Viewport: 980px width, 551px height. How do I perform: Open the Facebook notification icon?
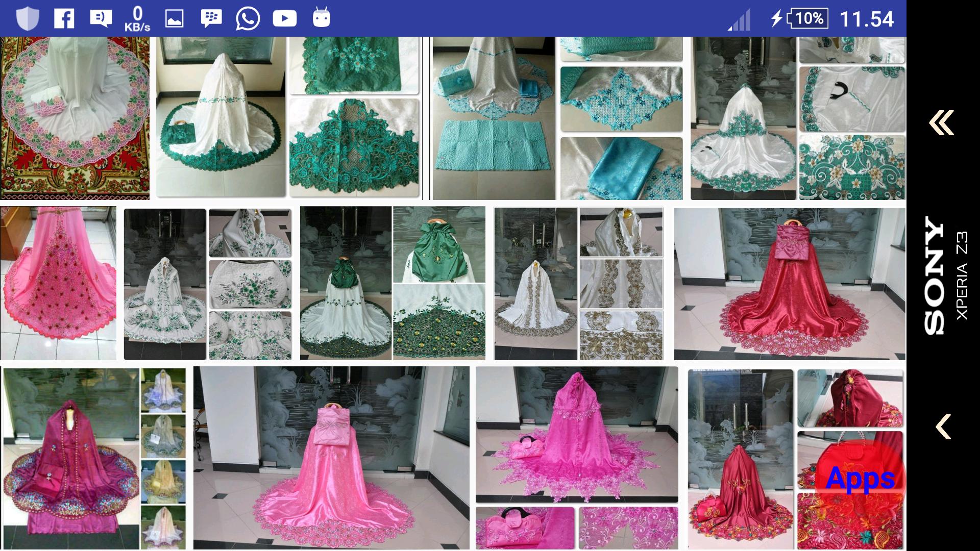click(64, 19)
